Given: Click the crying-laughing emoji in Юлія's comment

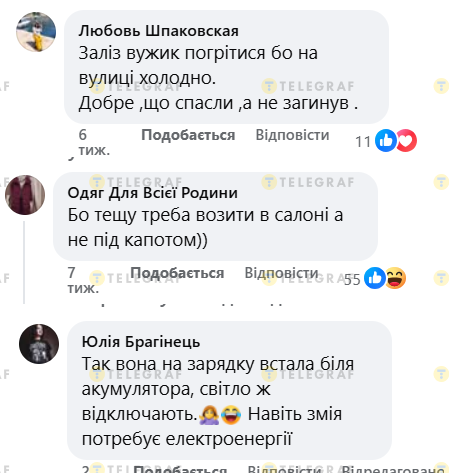Looking at the screenshot, I should pyautogui.click(x=231, y=414).
